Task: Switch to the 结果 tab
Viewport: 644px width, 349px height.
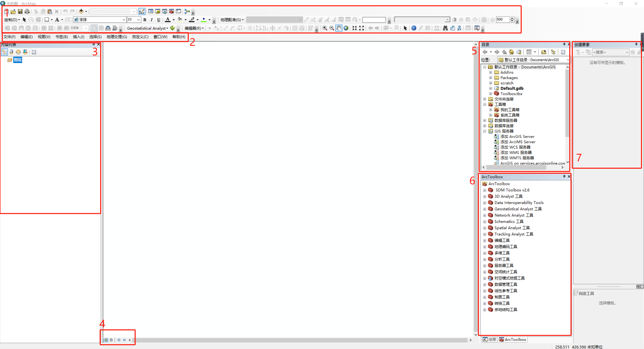Action: 489,339
